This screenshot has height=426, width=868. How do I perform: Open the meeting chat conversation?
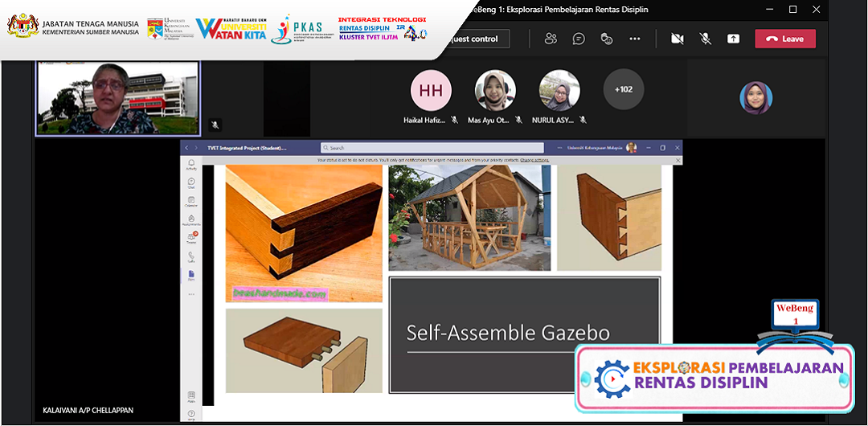(579, 39)
